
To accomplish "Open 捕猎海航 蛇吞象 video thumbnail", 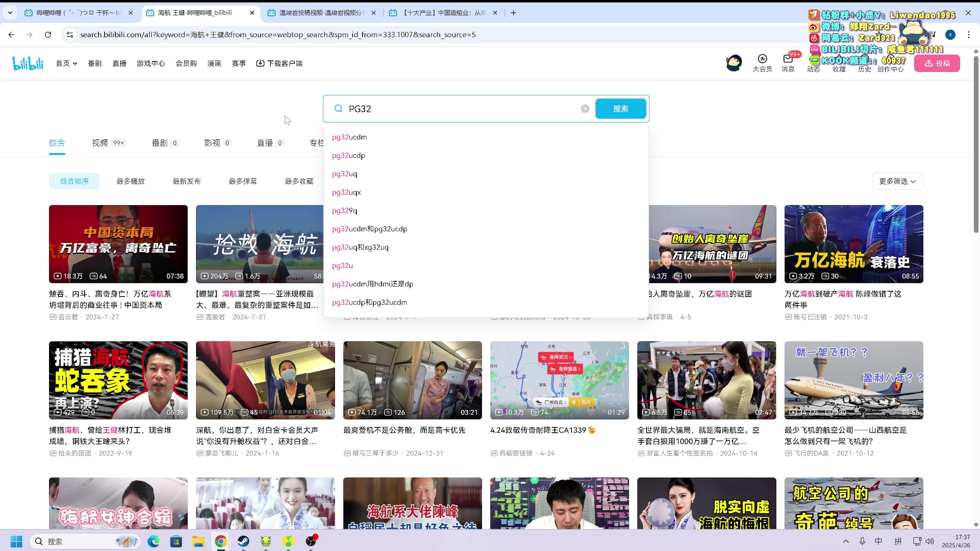I will point(118,380).
